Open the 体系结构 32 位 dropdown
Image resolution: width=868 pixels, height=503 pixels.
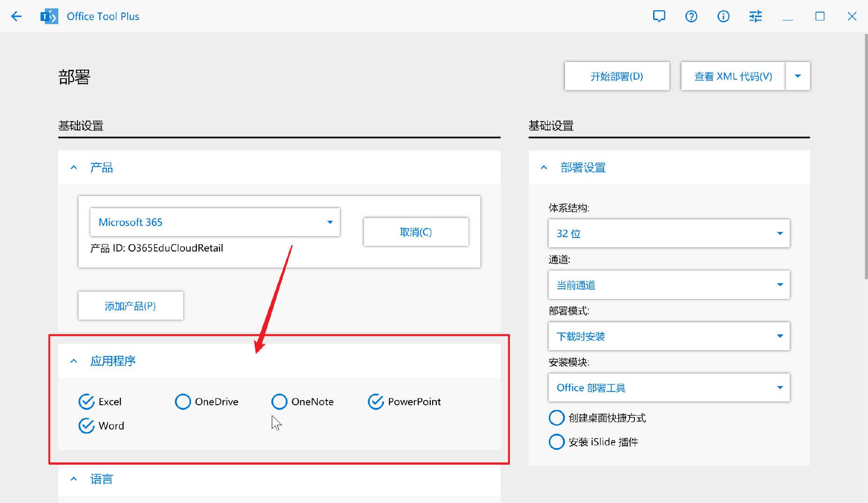coord(669,233)
